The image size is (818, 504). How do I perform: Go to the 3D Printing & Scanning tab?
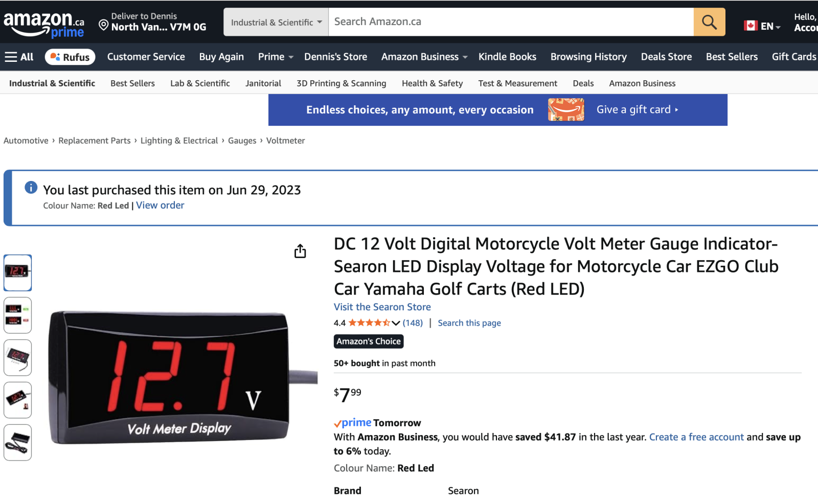[x=341, y=83]
